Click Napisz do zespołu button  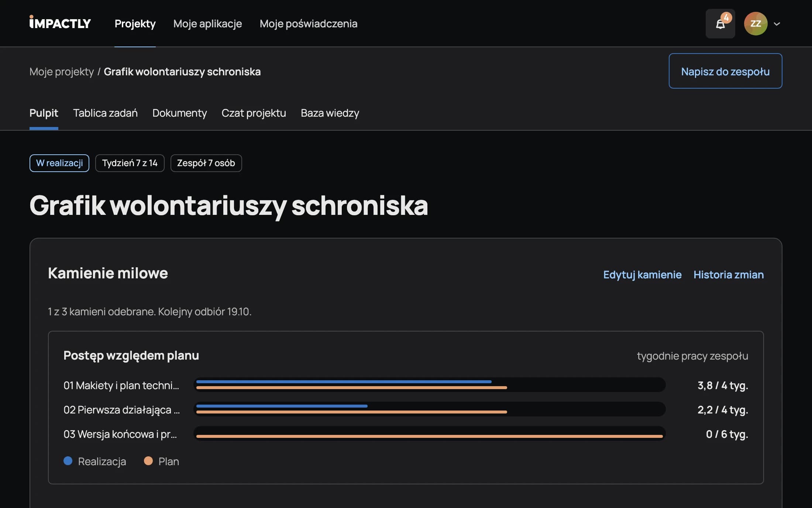coord(725,71)
